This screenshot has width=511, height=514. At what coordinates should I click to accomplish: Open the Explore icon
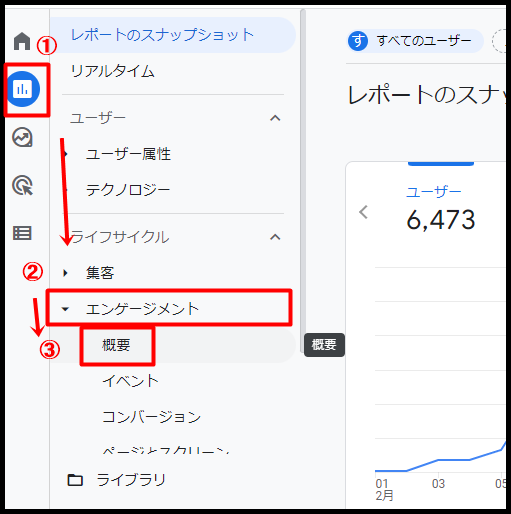click(22, 137)
